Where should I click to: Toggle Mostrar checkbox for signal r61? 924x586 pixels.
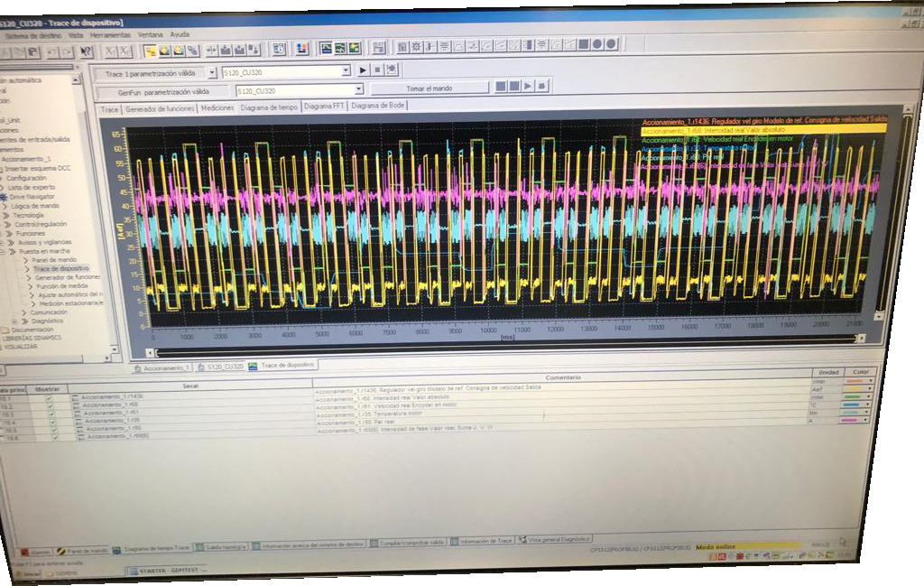tap(51, 414)
